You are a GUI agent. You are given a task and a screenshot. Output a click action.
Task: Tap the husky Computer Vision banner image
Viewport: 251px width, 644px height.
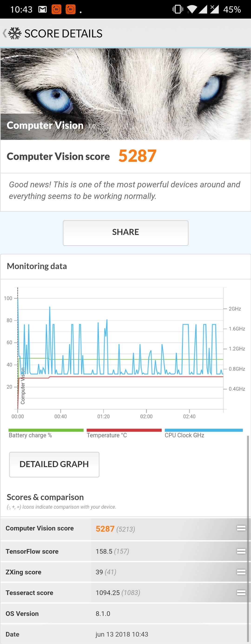coord(125,94)
